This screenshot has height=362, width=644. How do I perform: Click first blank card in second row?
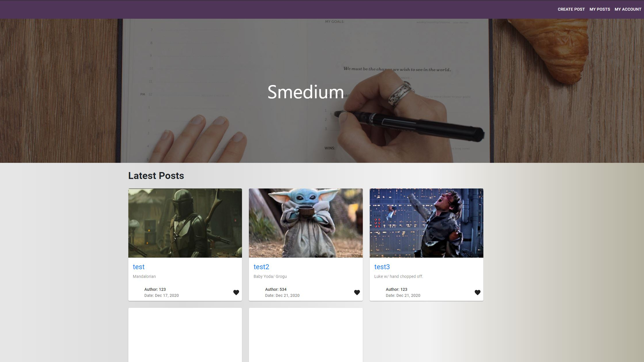[185, 334]
